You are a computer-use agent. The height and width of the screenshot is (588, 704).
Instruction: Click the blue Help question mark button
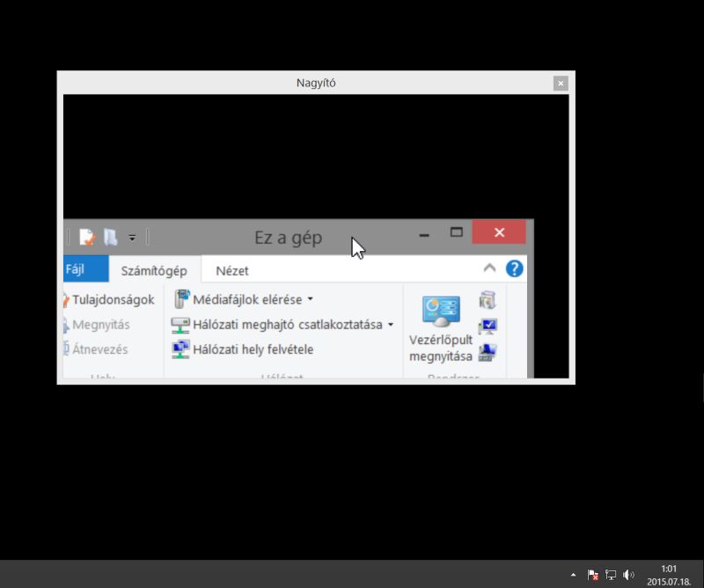pos(514,268)
